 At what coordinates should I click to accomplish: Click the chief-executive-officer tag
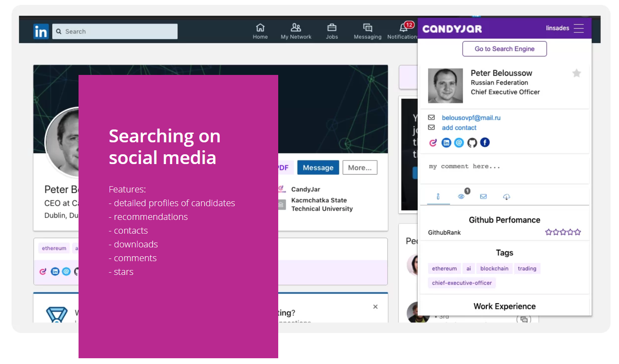pyautogui.click(x=462, y=282)
